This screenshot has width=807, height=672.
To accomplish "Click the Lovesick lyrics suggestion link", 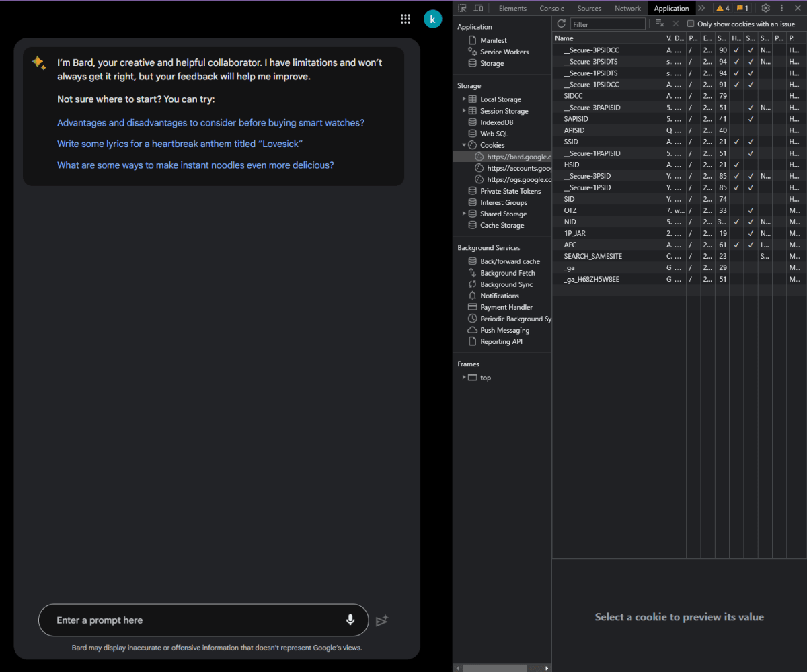I will (x=180, y=144).
